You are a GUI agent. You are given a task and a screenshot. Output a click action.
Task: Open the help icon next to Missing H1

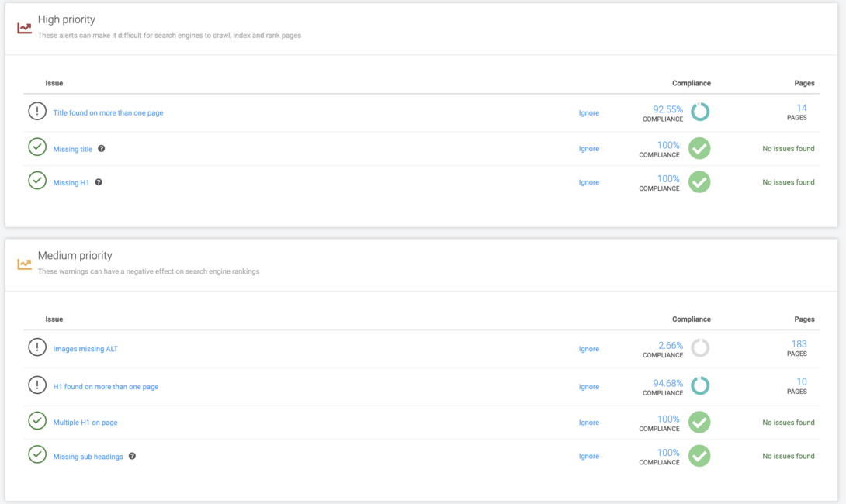pyautogui.click(x=99, y=182)
